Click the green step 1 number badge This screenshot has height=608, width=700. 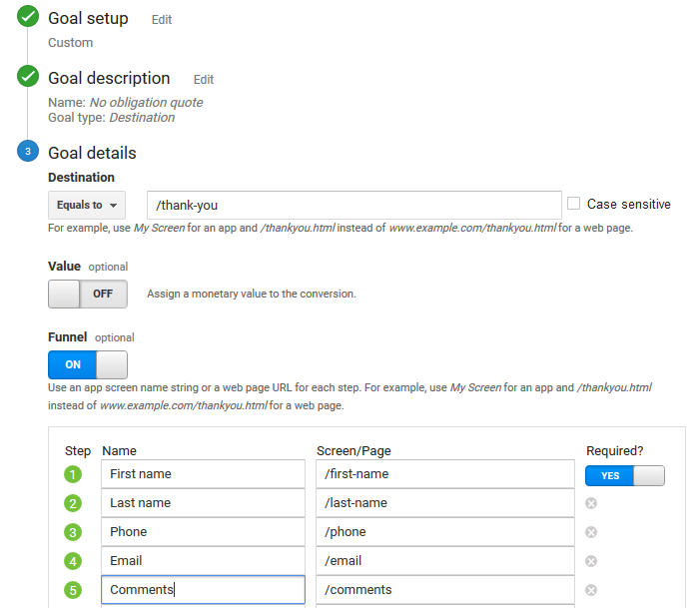tap(73, 474)
